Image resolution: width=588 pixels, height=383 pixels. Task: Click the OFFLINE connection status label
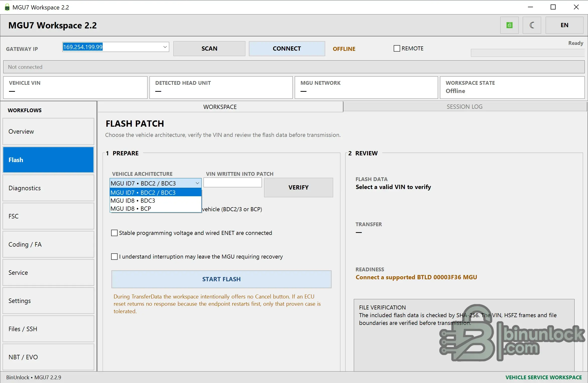click(x=344, y=49)
